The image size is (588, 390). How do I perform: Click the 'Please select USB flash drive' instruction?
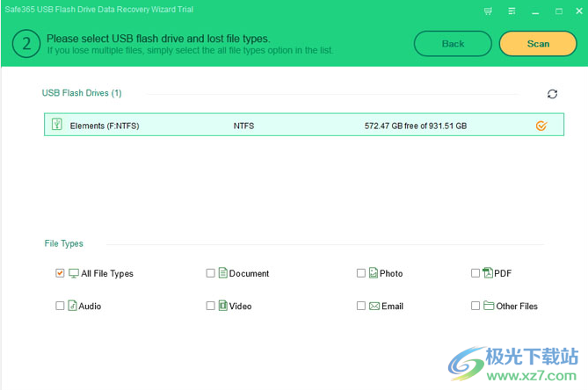coord(158,39)
